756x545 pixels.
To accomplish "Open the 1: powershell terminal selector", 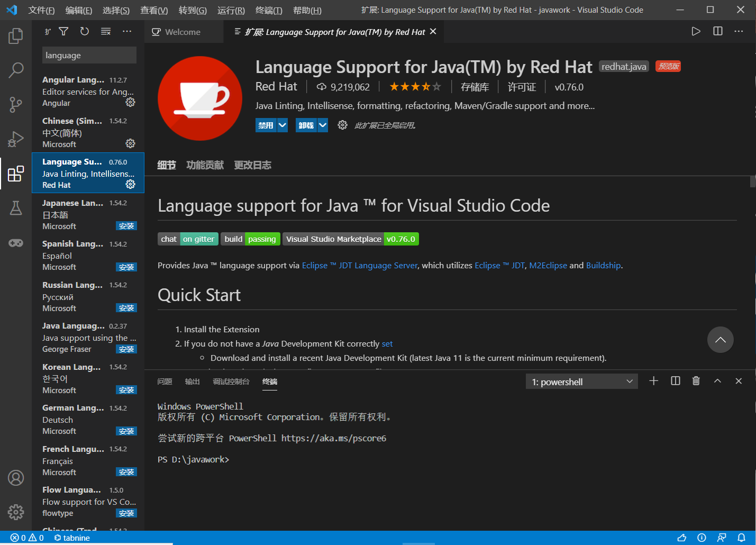I will [x=581, y=381].
